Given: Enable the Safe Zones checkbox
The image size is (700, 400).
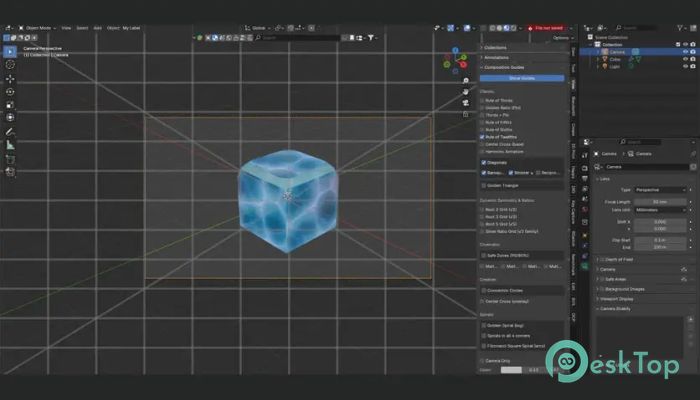Looking at the screenshot, I should (484, 256).
